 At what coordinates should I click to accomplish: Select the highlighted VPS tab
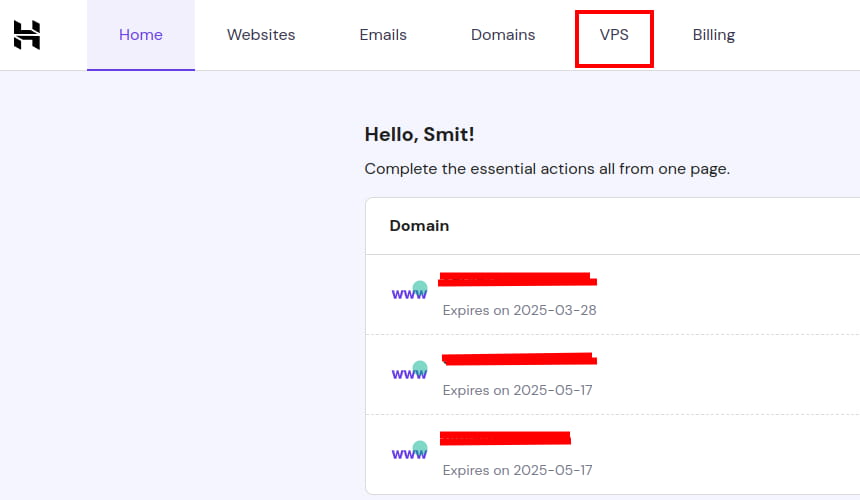coord(614,35)
